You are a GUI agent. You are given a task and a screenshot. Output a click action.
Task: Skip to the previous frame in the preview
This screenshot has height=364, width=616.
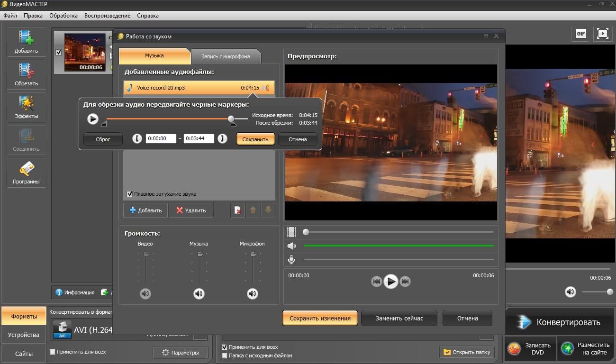click(x=377, y=282)
